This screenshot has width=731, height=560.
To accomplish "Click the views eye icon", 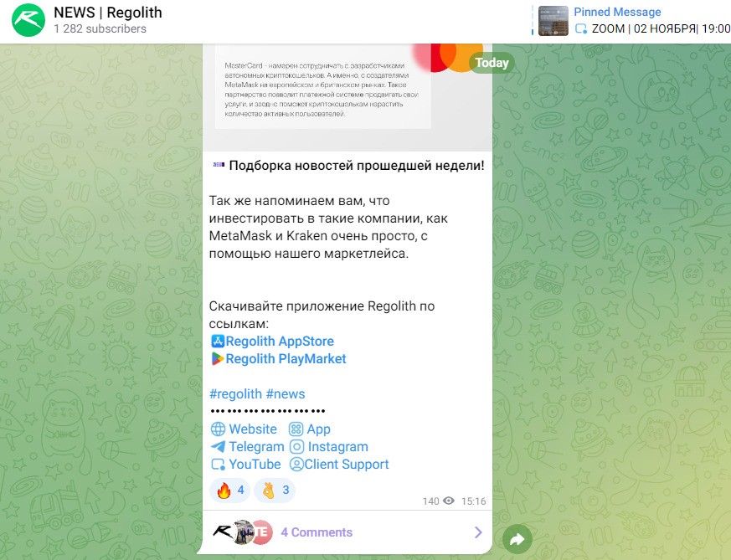I will click(449, 501).
